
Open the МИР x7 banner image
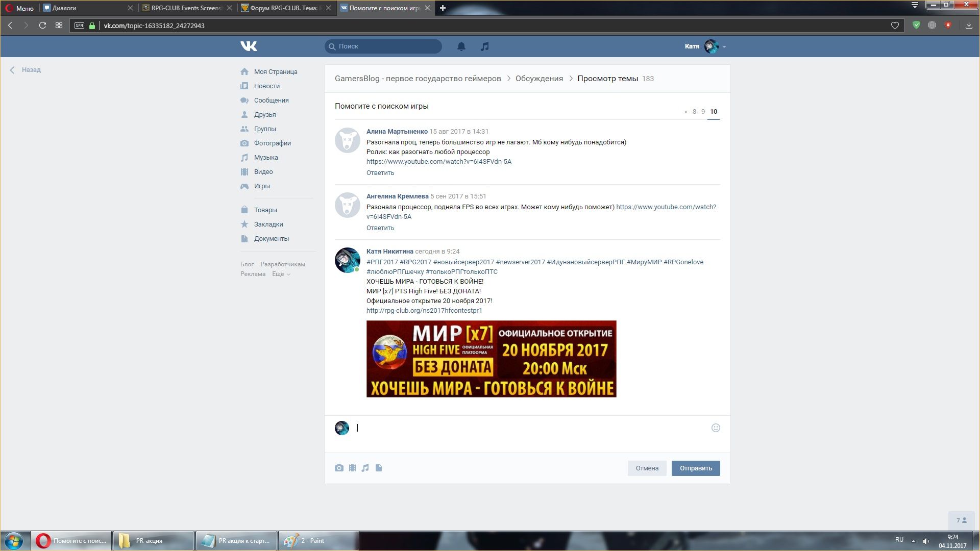491,359
